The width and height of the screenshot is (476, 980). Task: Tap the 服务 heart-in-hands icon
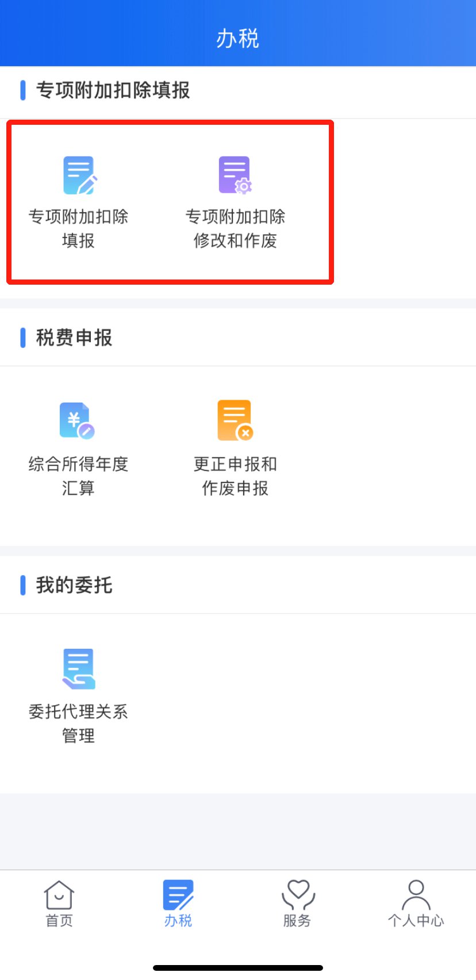tap(298, 895)
